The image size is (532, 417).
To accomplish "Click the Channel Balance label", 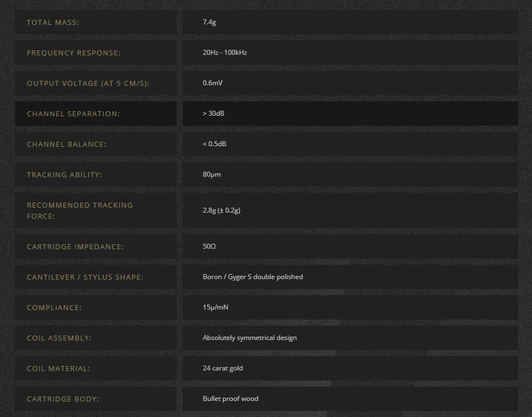I will [x=66, y=144].
